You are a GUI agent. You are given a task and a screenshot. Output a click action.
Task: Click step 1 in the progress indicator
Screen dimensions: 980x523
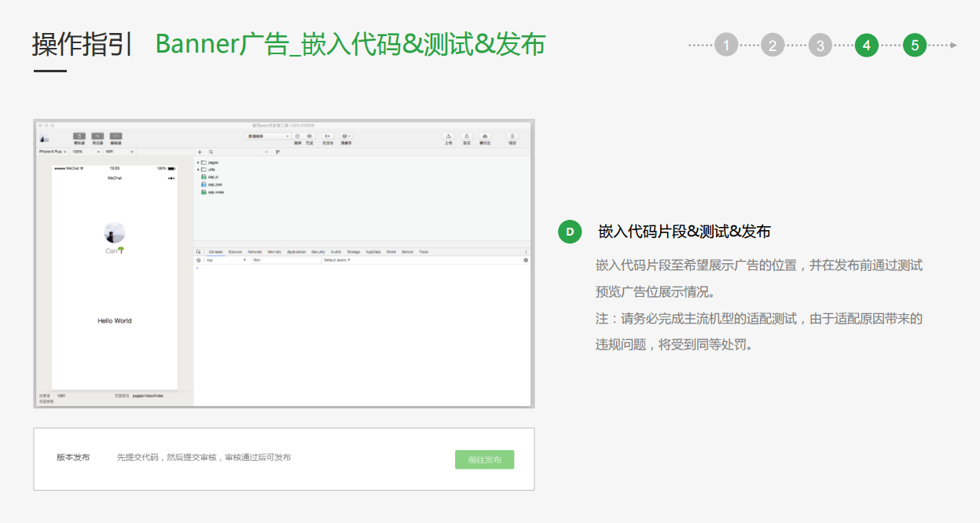726,46
